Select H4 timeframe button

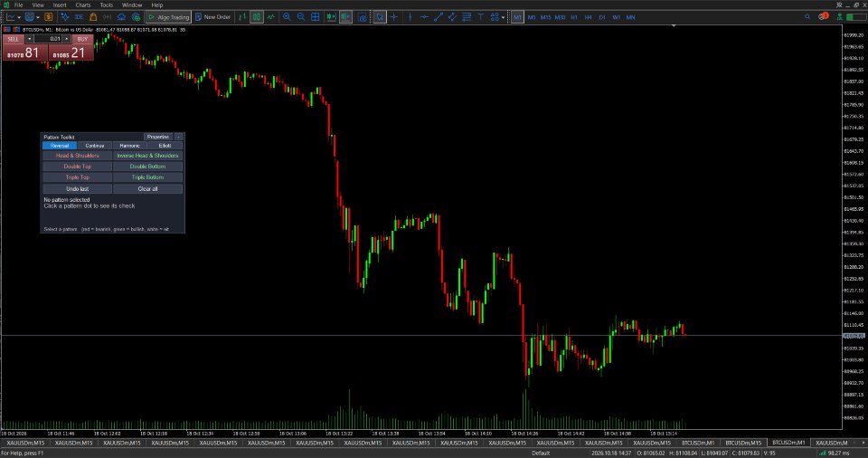click(588, 17)
